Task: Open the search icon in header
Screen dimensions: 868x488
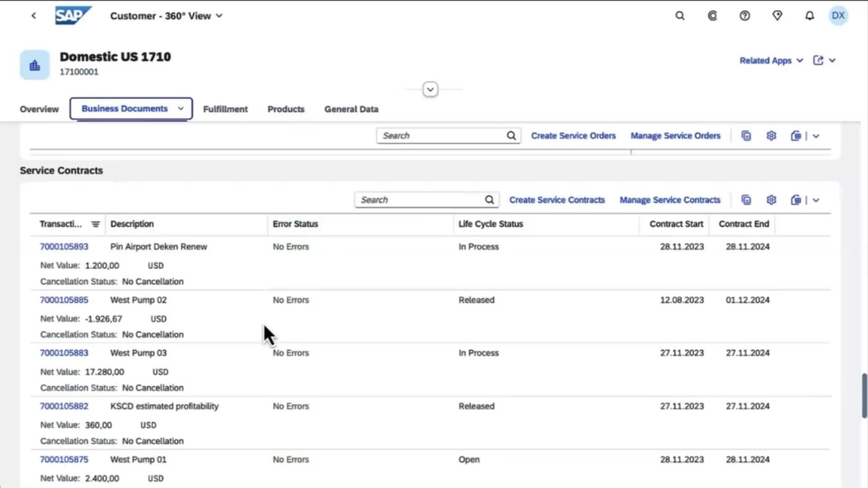Action: point(680,16)
